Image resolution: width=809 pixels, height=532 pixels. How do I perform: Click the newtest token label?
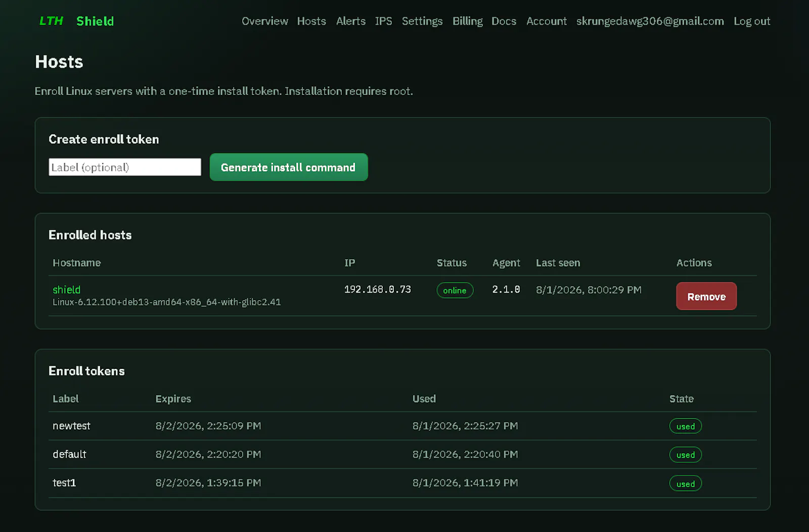point(71,426)
